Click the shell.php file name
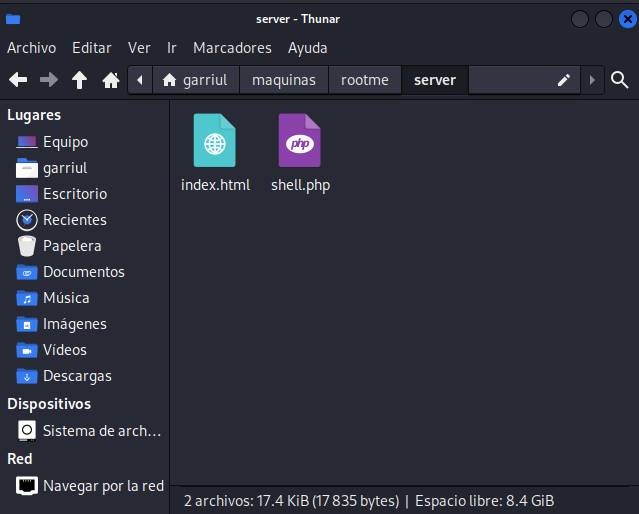Screen dimensions: 639x514 click(300, 185)
